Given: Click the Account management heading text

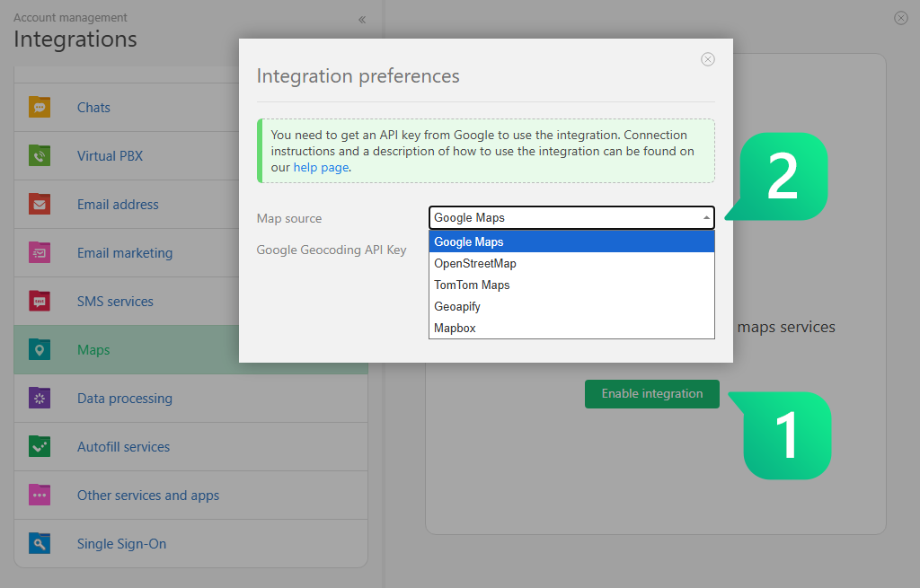Looking at the screenshot, I should 70,18.
